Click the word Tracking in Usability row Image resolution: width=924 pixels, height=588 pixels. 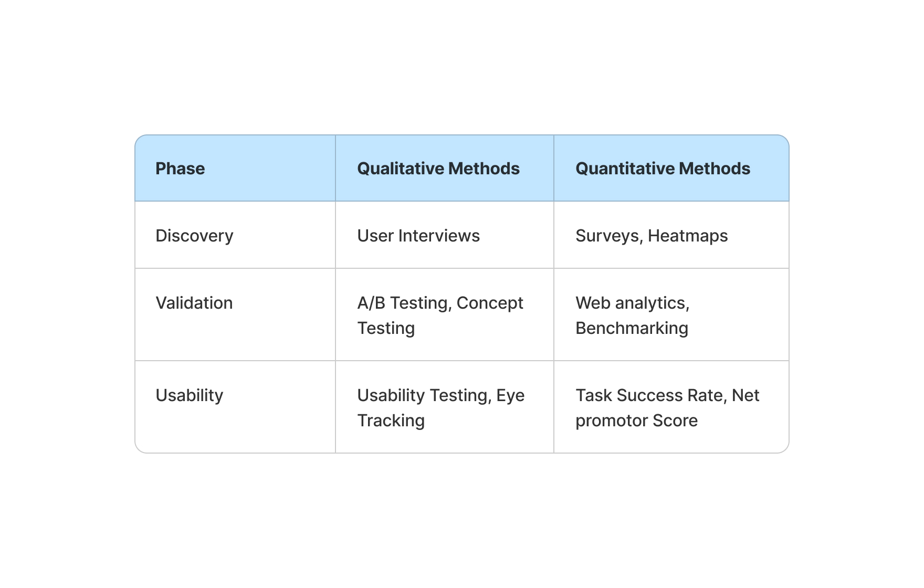(391, 421)
